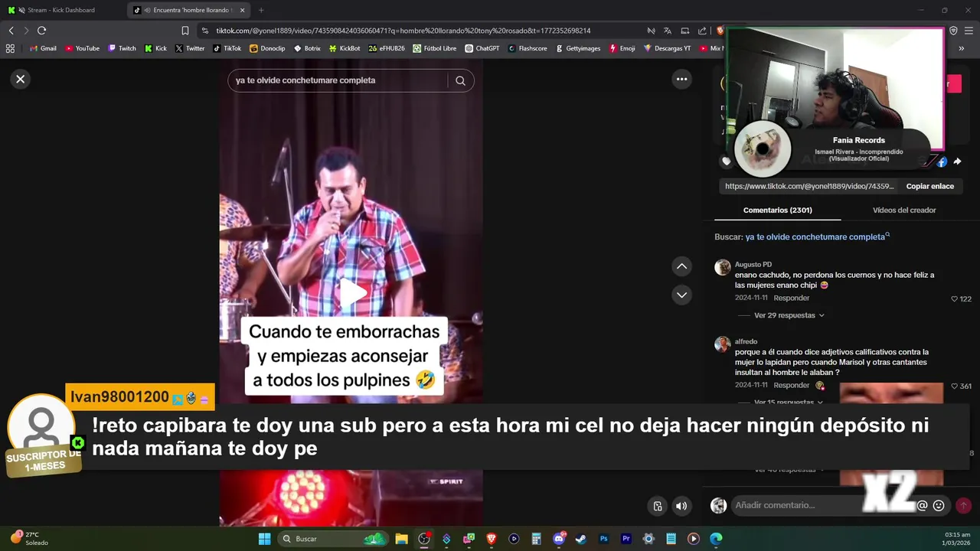Open the Kick bookmark
The height and width of the screenshot is (551, 980).
coord(156,48)
